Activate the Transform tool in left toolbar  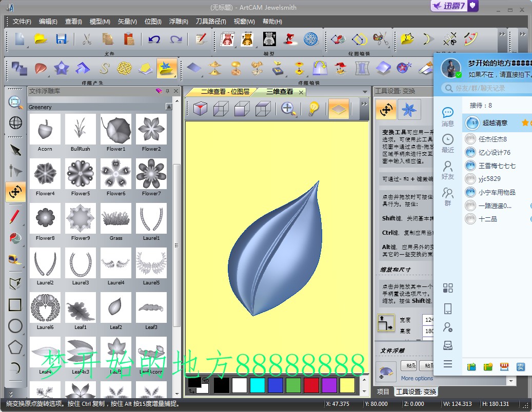point(15,192)
